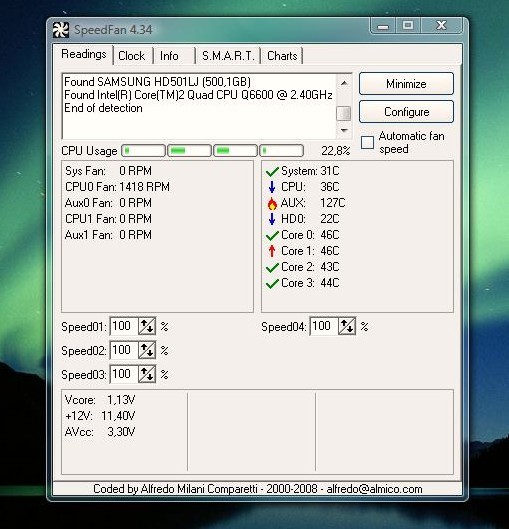509x529 pixels.
Task: Click the third CPU usage bar
Action: click(x=235, y=150)
